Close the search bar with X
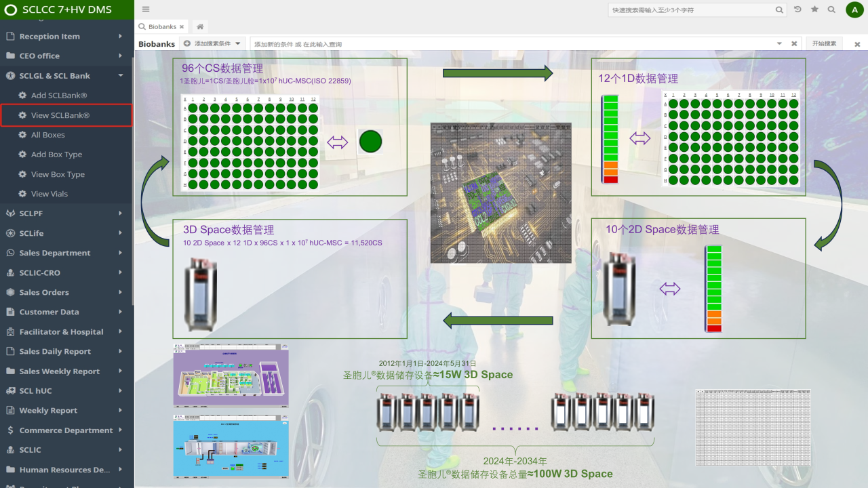The image size is (868, 488). tap(857, 44)
